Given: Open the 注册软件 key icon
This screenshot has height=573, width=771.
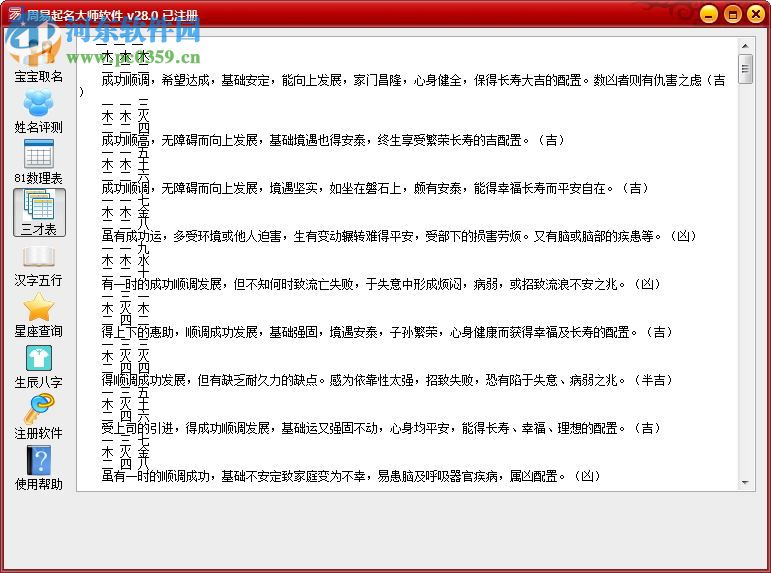Looking at the screenshot, I should click(x=38, y=418).
